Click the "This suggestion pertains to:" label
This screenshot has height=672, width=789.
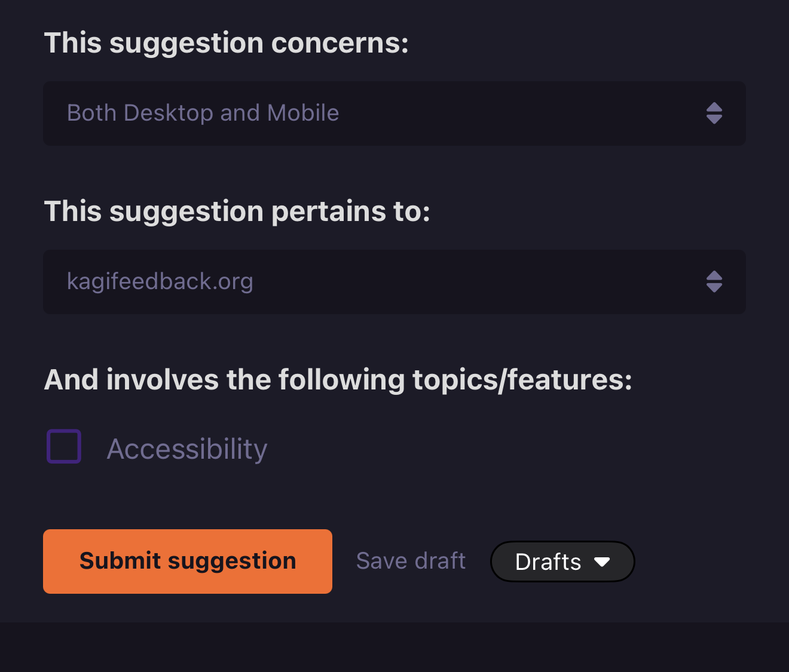click(x=237, y=211)
